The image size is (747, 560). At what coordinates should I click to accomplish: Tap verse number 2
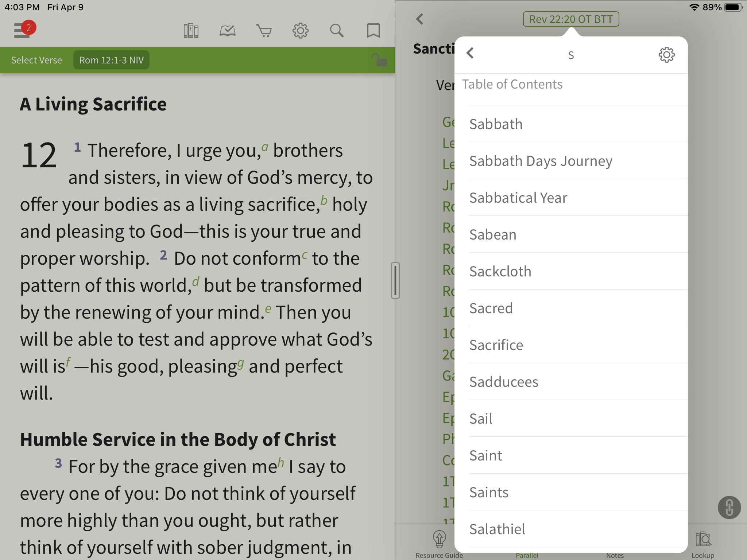coord(163,255)
